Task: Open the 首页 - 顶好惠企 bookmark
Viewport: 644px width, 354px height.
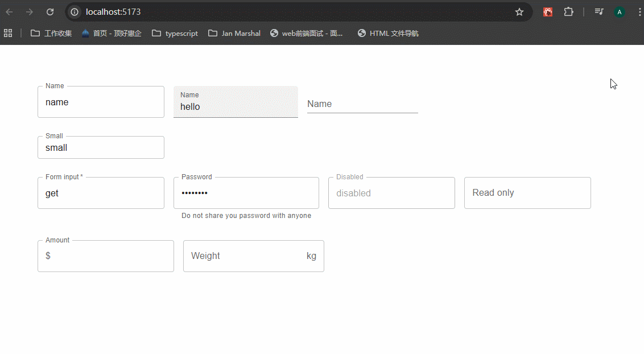Action: pos(112,34)
